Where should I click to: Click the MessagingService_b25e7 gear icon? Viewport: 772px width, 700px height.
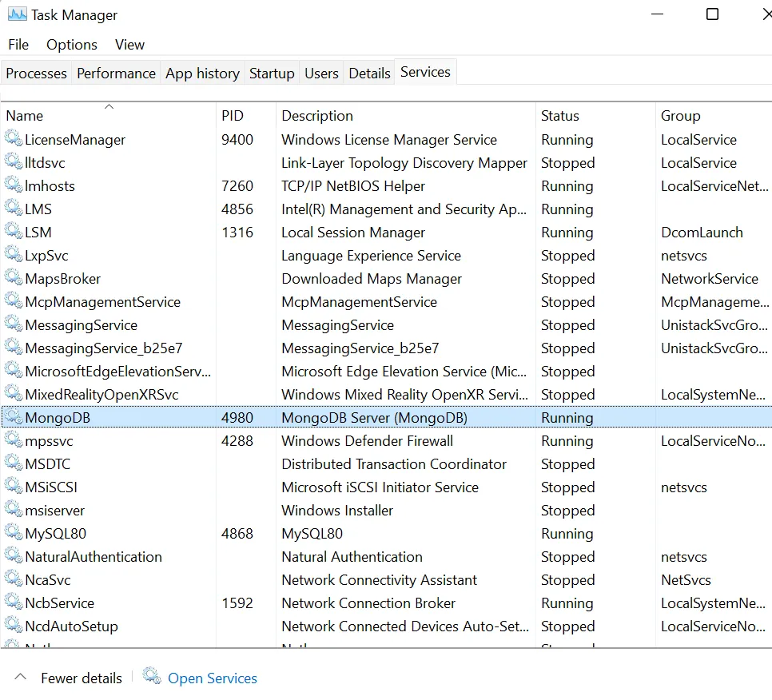coord(14,347)
